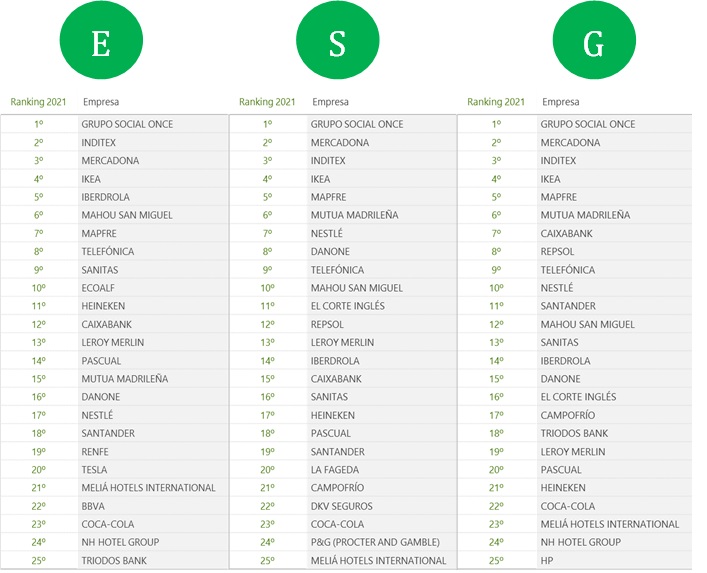This screenshot has height=573, width=707.
Task: Select HP in the G ranking
Action: pos(547,561)
